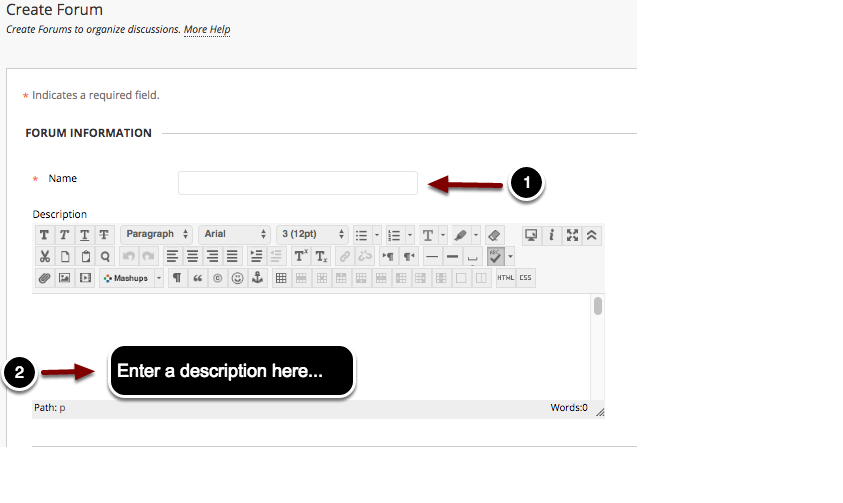
Task: Insert an anchor
Action: coord(258,278)
